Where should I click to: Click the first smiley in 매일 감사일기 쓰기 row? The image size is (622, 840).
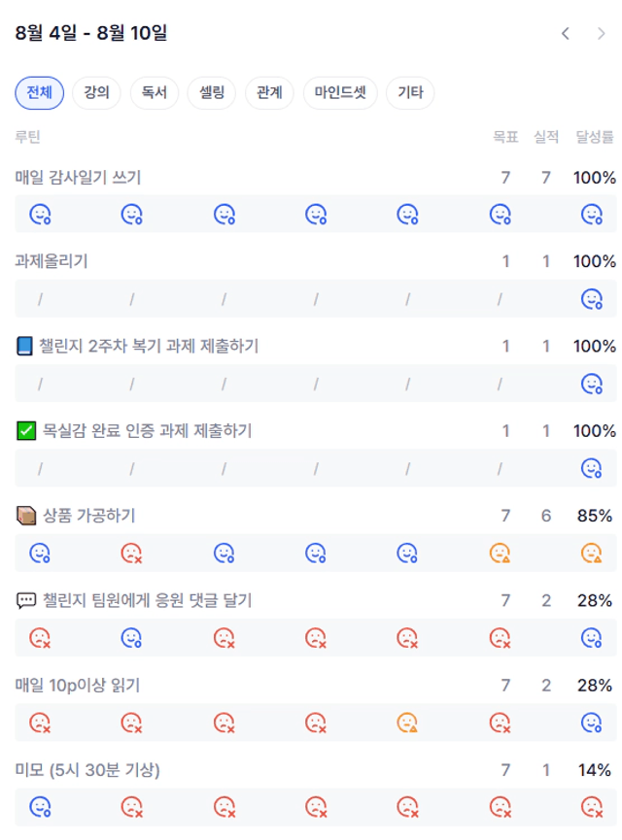(40, 215)
